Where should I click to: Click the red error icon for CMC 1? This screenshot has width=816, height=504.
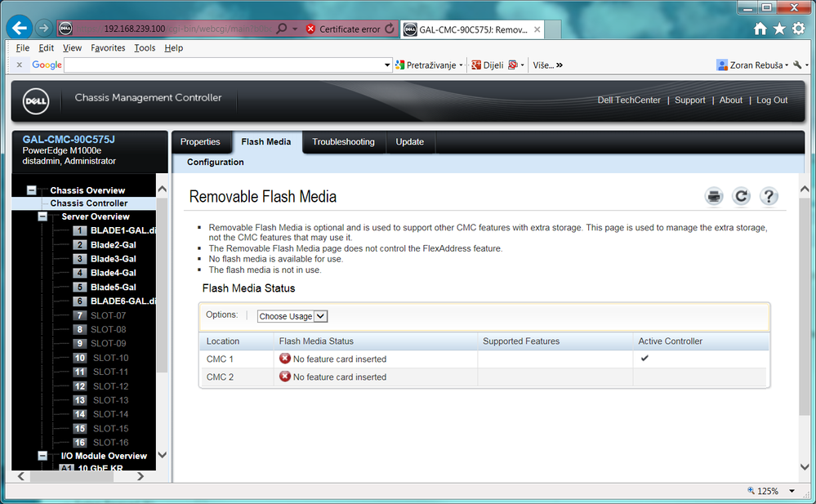[285, 359]
